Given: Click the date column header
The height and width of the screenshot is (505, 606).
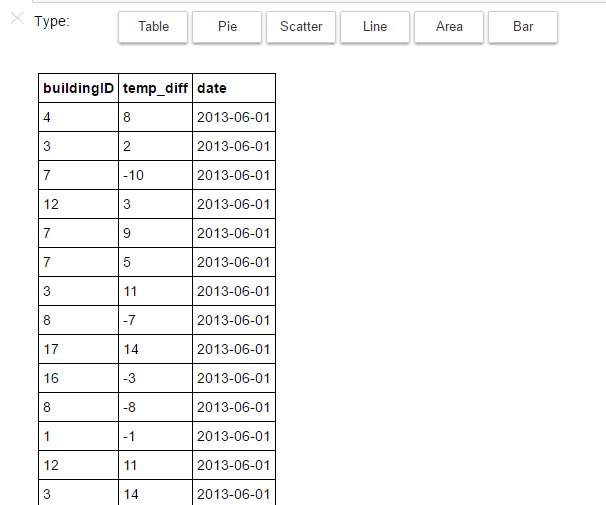Looking at the screenshot, I should pyautogui.click(x=233, y=88).
